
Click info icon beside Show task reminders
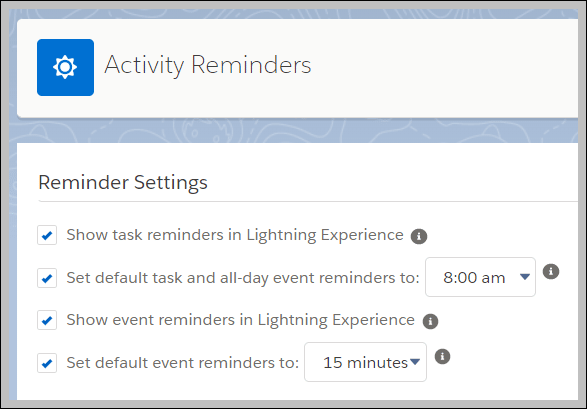click(419, 236)
